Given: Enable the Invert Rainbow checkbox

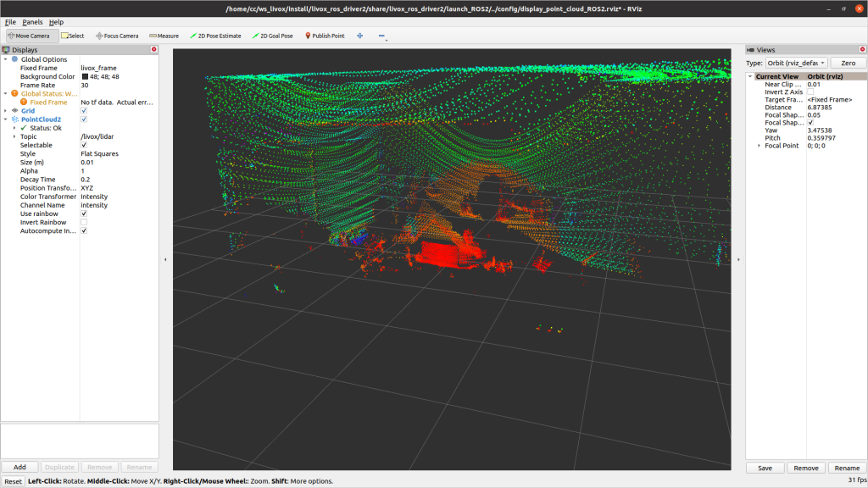Looking at the screenshot, I should click(x=84, y=222).
